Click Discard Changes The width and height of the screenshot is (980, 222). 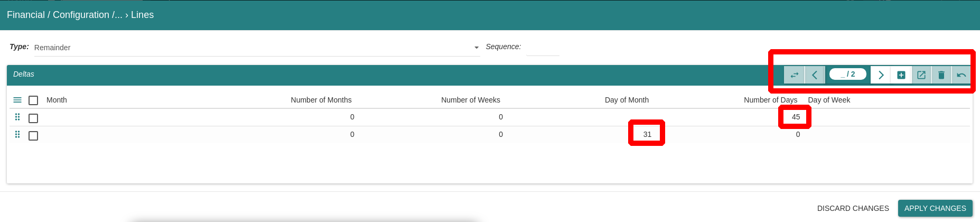coord(853,208)
